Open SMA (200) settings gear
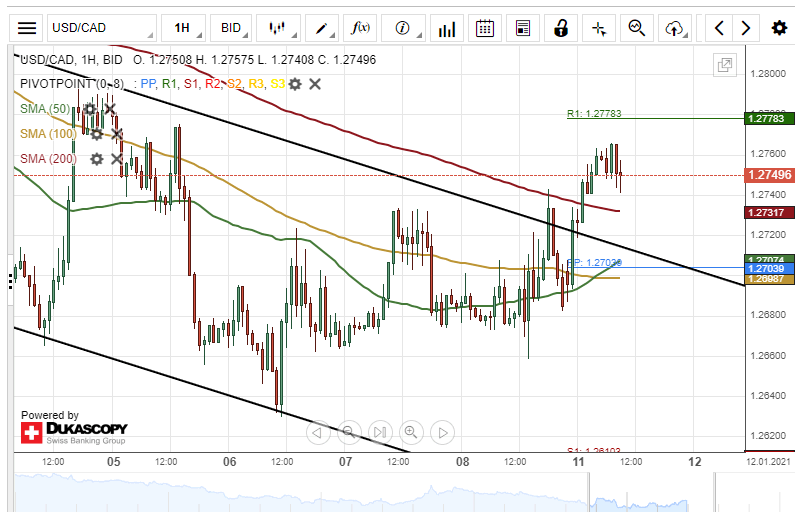This screenshot has height=521, width=799. (96, 159)
